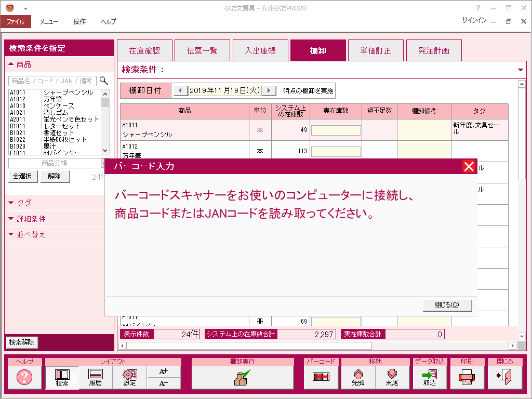Open the ファイル menu

pos(16,21)
